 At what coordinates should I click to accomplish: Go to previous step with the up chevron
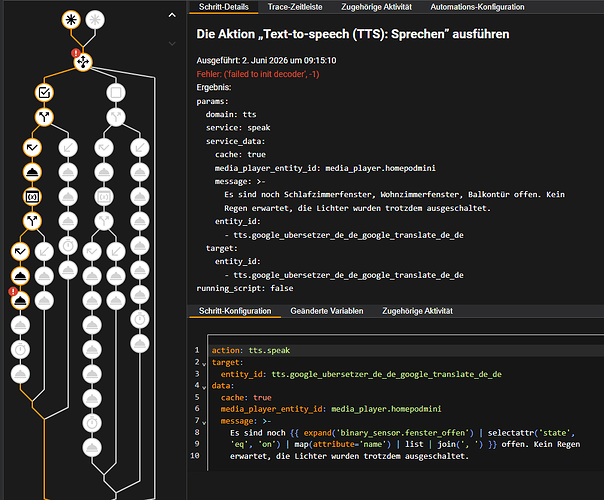click(x=172, y=15)
